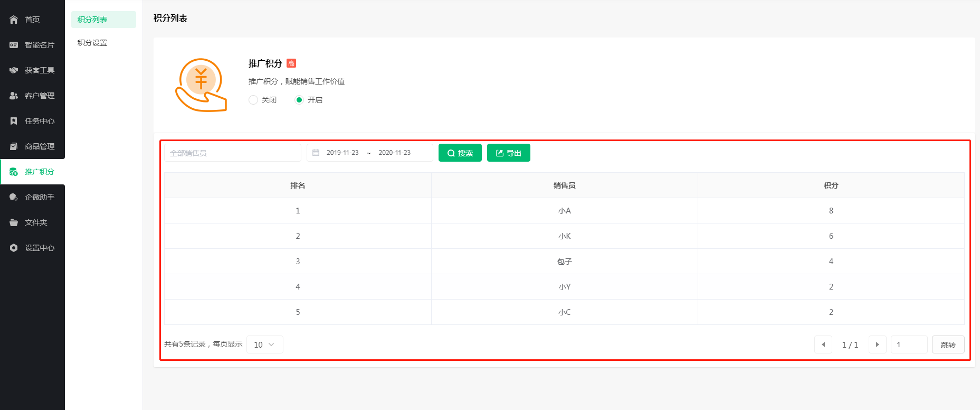Click the chat icon beside 企微助手
Screen dimensions: 980x410
pos(14,197)
